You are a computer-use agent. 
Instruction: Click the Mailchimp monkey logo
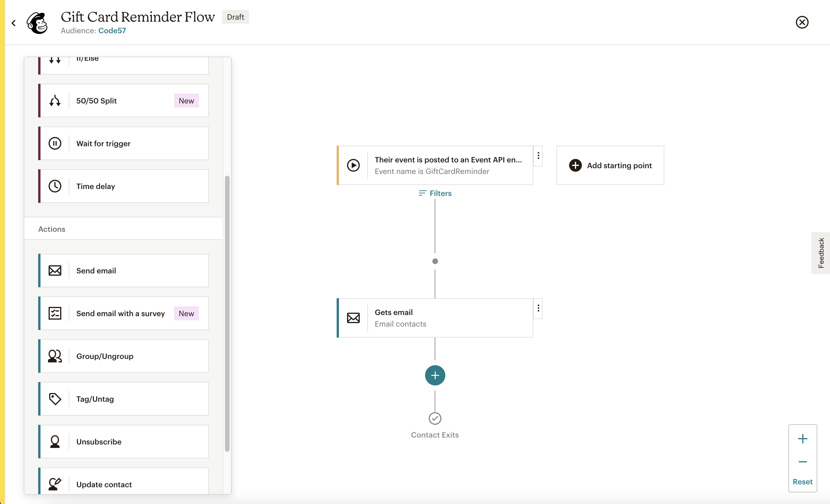click(37, 23)
